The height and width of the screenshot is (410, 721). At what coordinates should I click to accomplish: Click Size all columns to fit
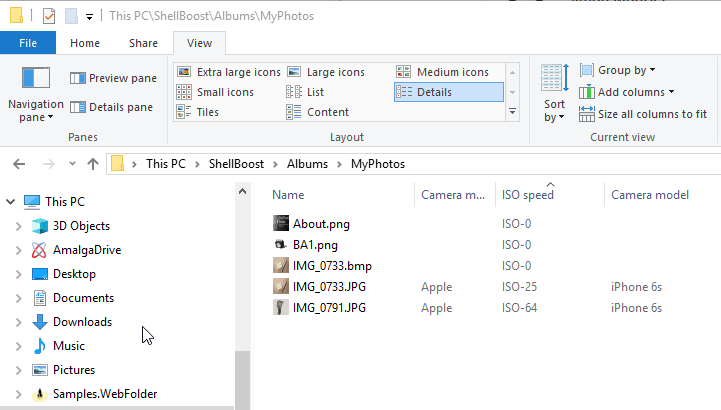(x=643, y=114)
